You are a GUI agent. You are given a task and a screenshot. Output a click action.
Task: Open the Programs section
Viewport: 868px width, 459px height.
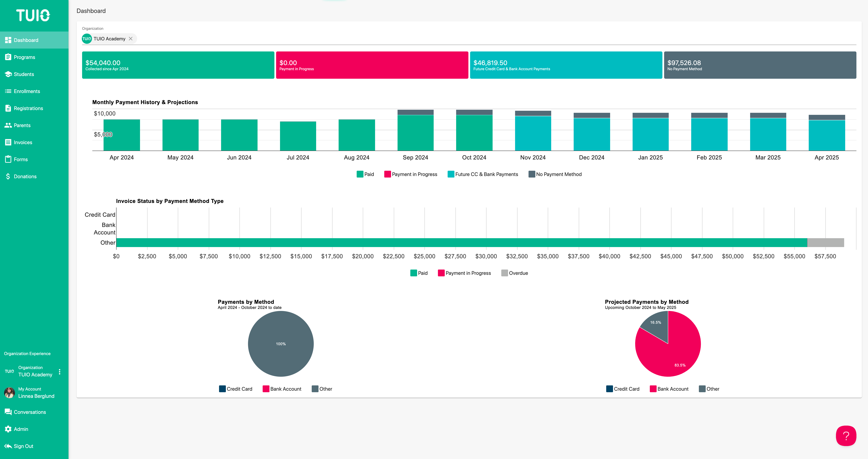click(24, 57)
